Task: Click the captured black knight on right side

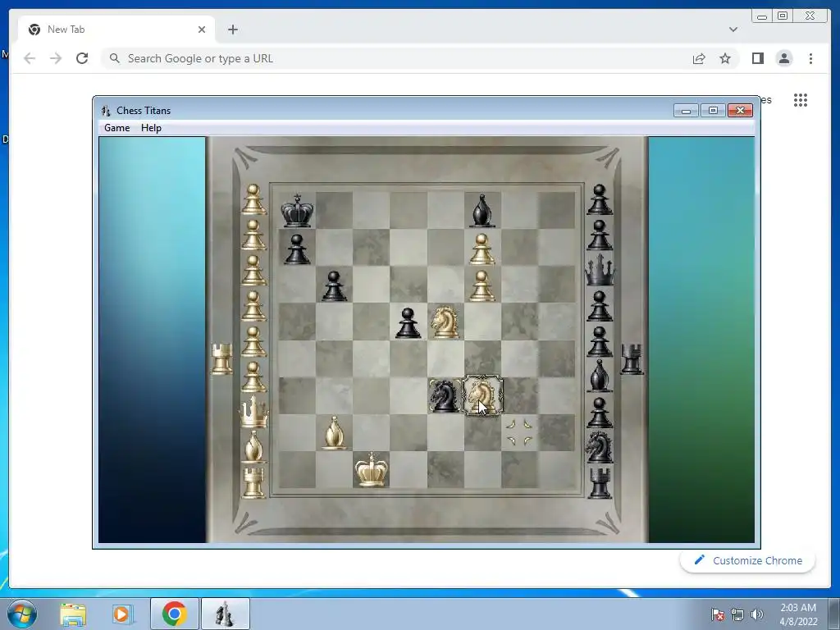Action: pyautogui.click(x=600, y=447)
